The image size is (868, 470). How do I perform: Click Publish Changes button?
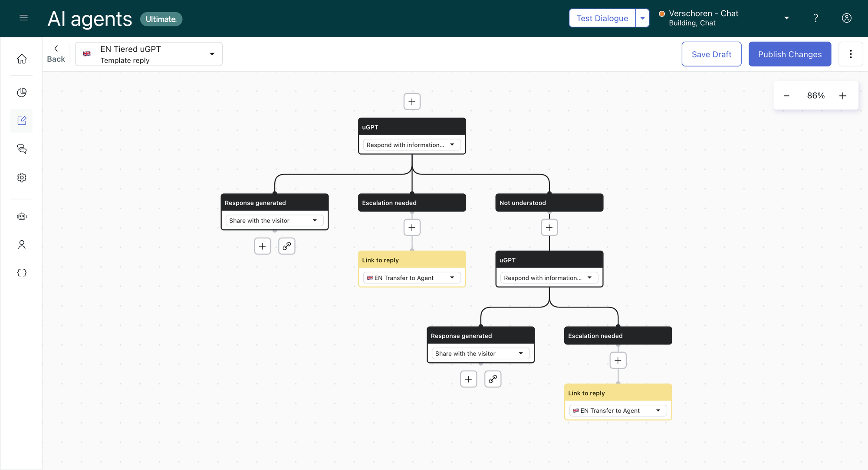click(x=789, y=54)
